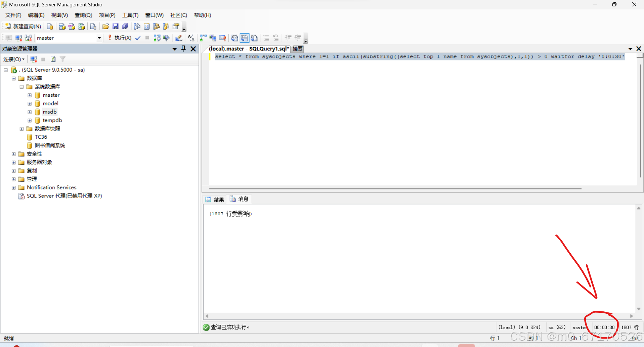Expand the msdb database node
644x347 pixels.
(30, 112)
